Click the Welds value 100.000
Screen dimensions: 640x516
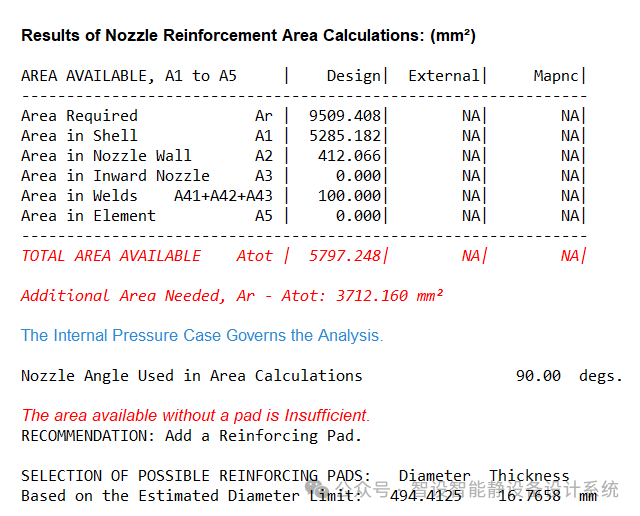(349, 196)
